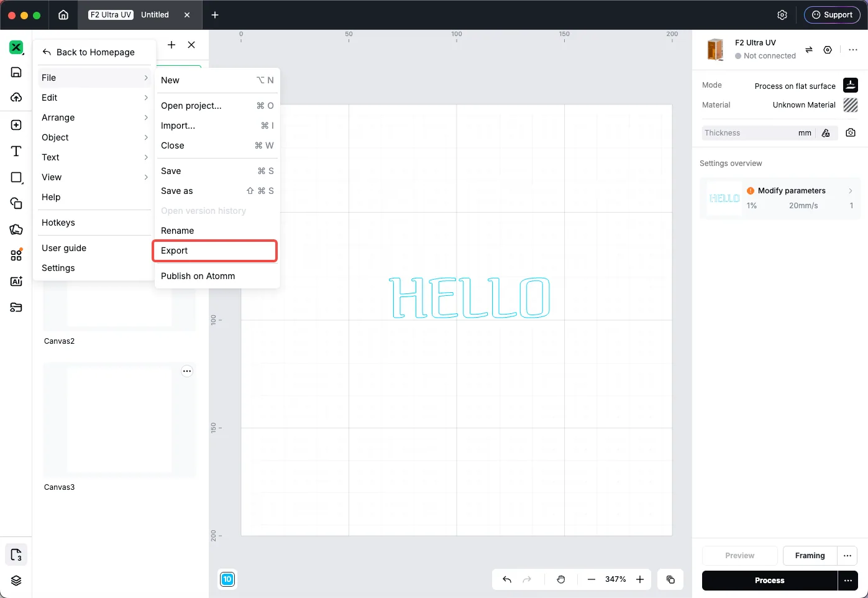This screenshot has height=598, width=868.
Task: Click the auto-measure thickness icon
Action: pos(826,133)
